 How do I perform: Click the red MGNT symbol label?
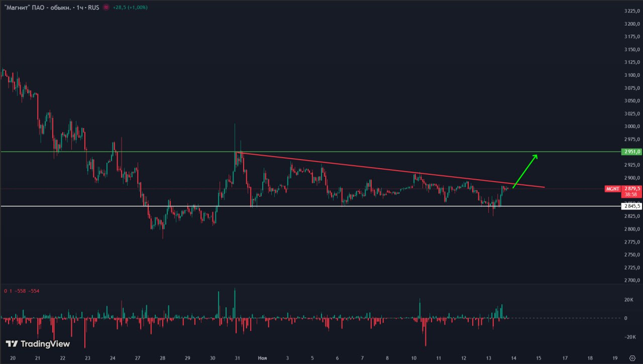pyautogui.click(x=612, y=189)
